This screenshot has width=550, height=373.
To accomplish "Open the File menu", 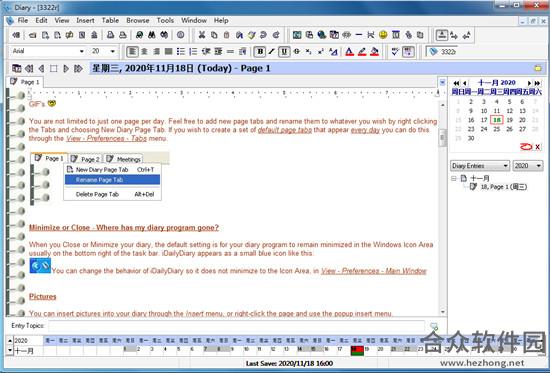I will 23,20.
